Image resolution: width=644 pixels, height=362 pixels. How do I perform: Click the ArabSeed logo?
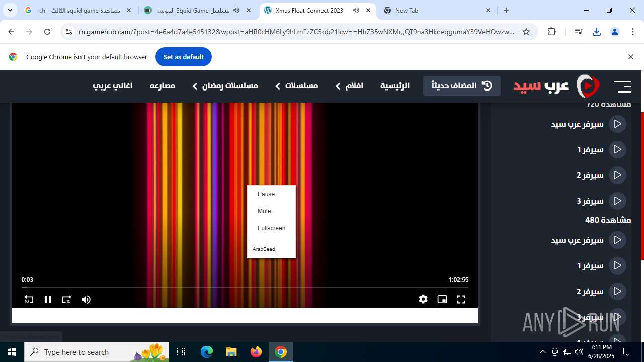click(x=556, y=86)
